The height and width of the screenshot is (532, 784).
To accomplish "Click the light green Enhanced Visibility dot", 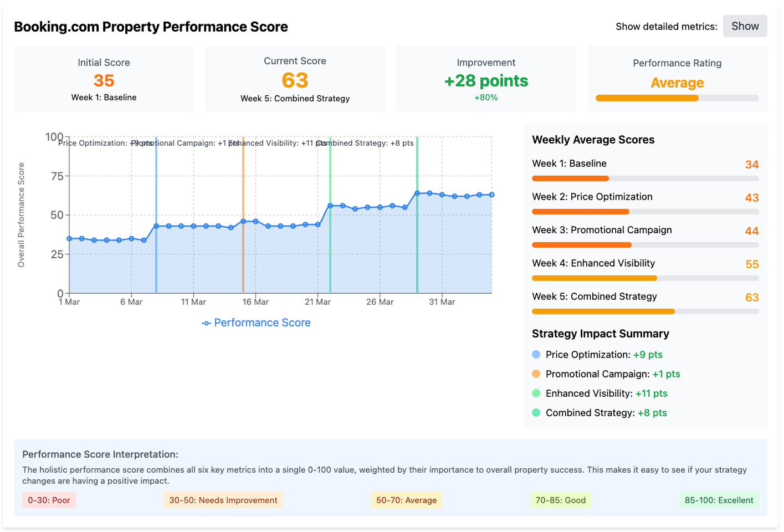I will click(x=536, y=393).
